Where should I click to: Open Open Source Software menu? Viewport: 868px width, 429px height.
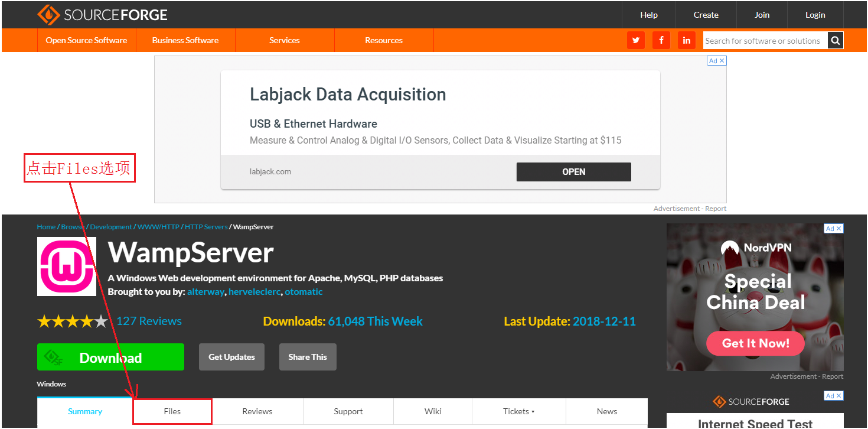point(86,40)
